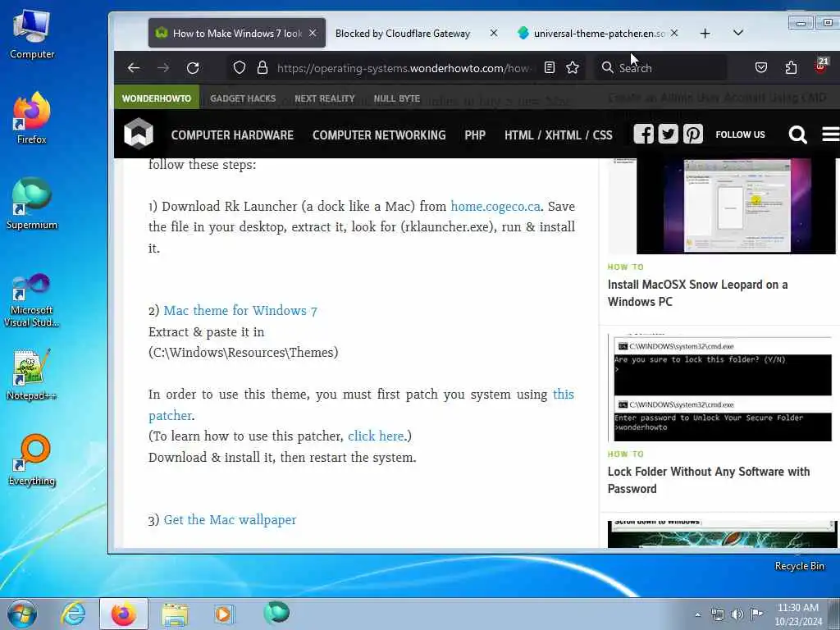Follow the 'click here' patcher tutorial link

pos(376,436)
